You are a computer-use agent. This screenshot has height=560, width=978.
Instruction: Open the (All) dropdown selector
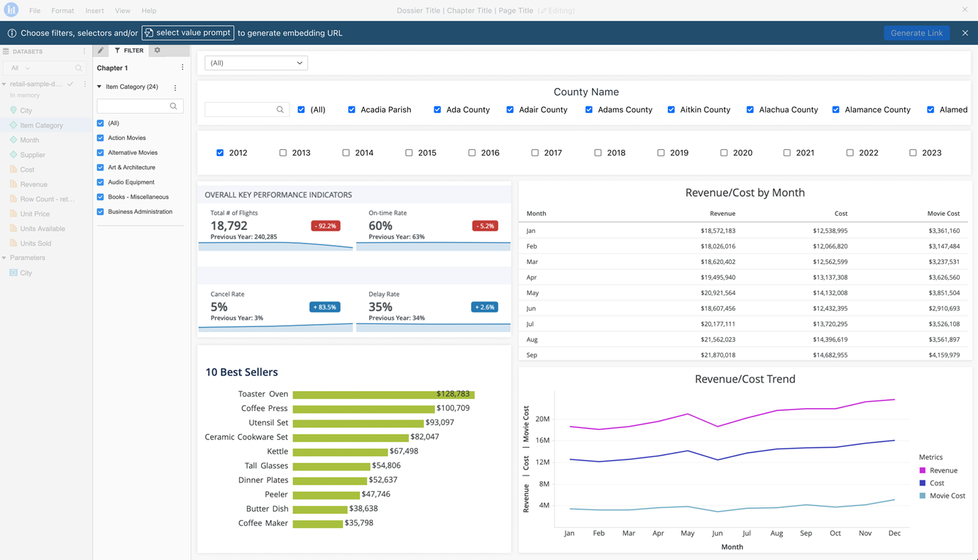point(256,63)
